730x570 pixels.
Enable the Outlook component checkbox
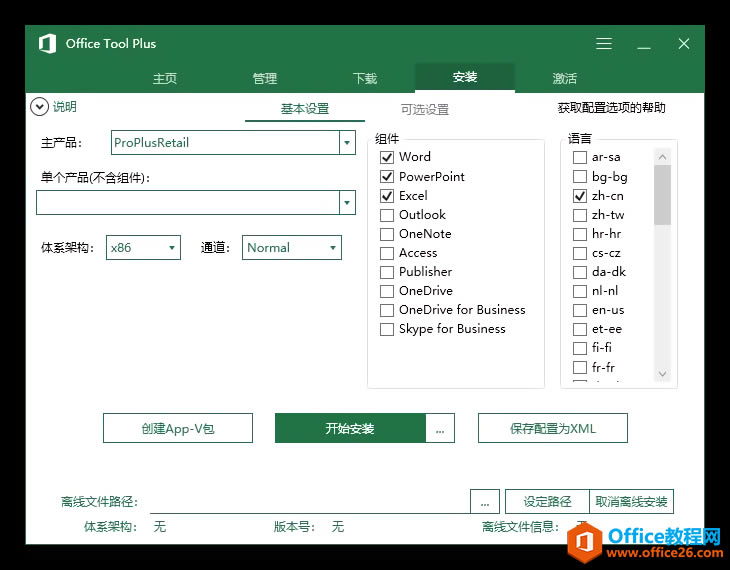pos(387,215)
